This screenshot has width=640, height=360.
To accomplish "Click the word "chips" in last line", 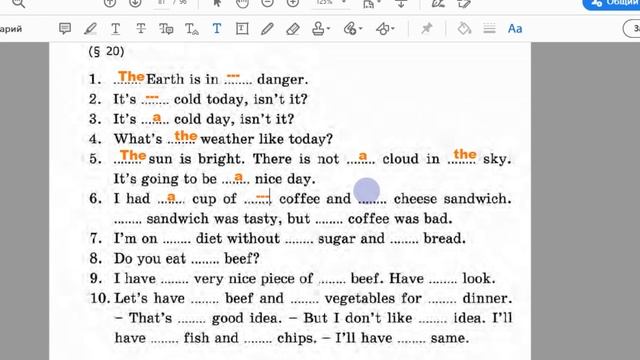I will [x=297, y=338].
